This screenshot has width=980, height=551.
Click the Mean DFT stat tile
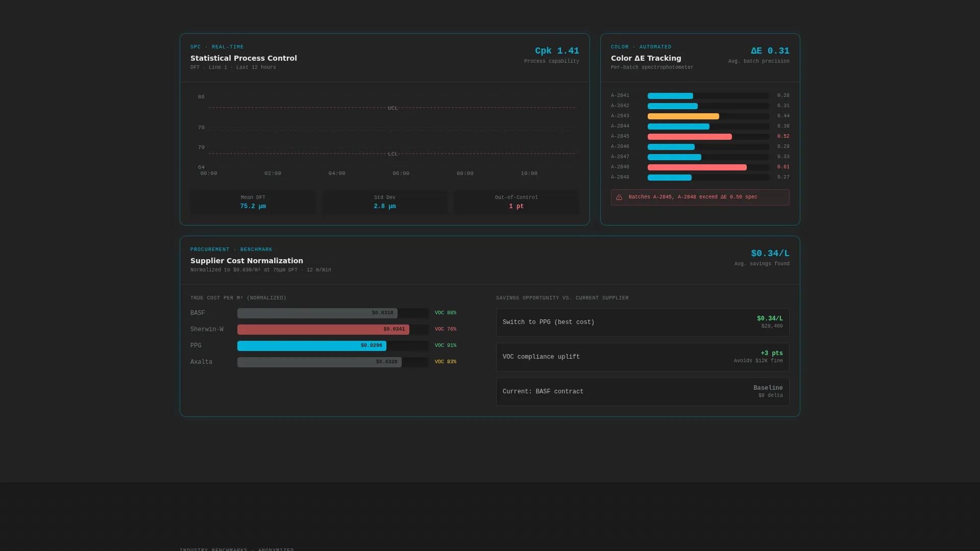coord(253,202)
